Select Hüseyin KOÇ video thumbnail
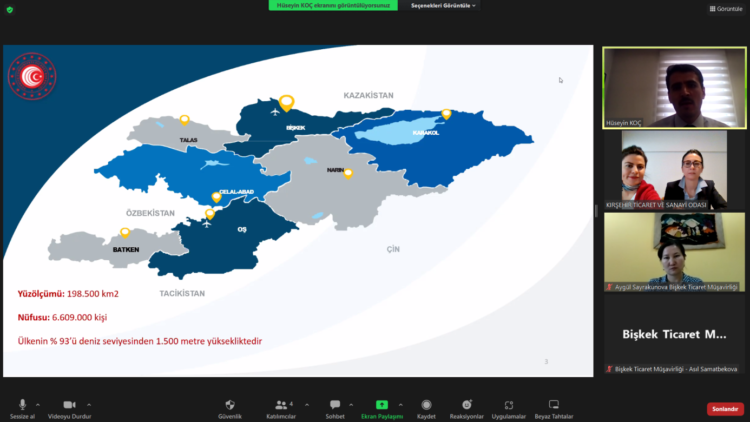Viewport: 750px width, 422px height. [674, 88]
